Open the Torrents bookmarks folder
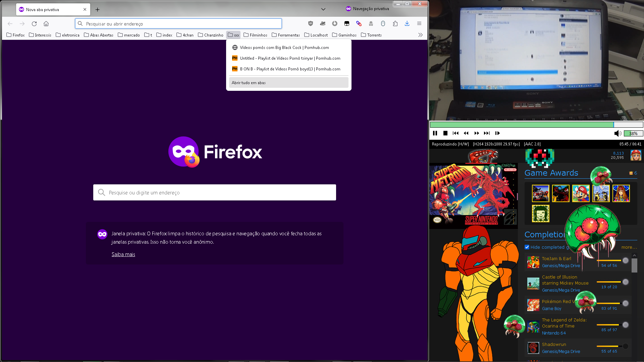The image size is (644, 362). (371, 35)
